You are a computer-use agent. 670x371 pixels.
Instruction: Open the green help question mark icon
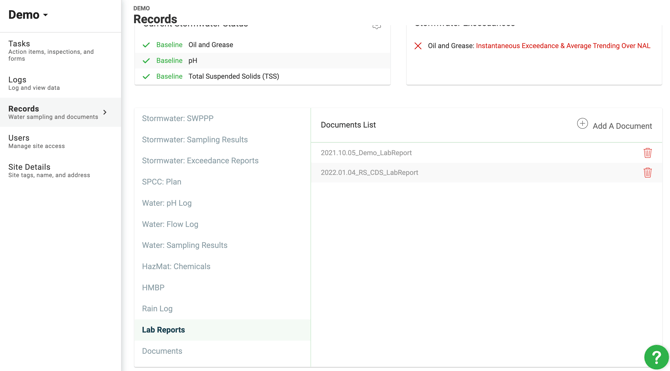pos(656,357)
